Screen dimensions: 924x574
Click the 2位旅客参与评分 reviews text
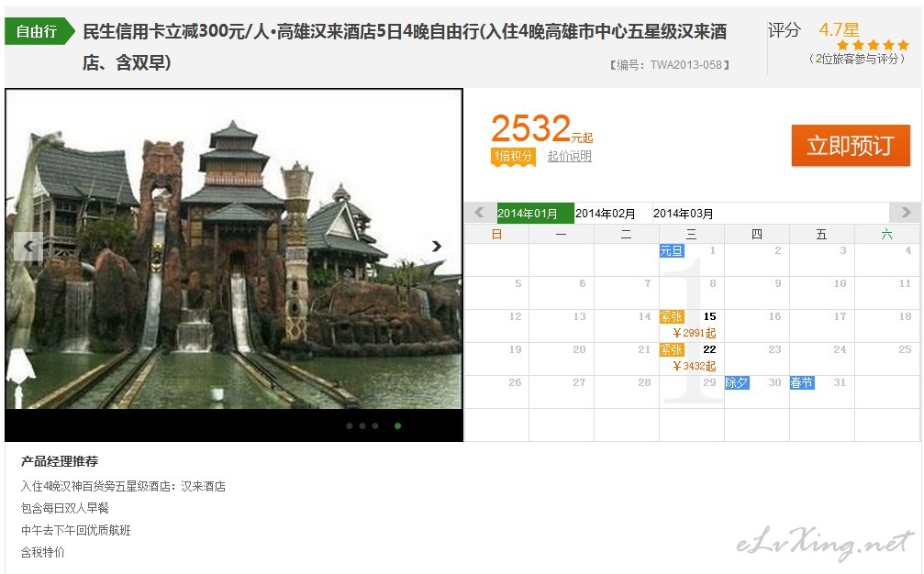pyautogui.click(x=857, y=59)
